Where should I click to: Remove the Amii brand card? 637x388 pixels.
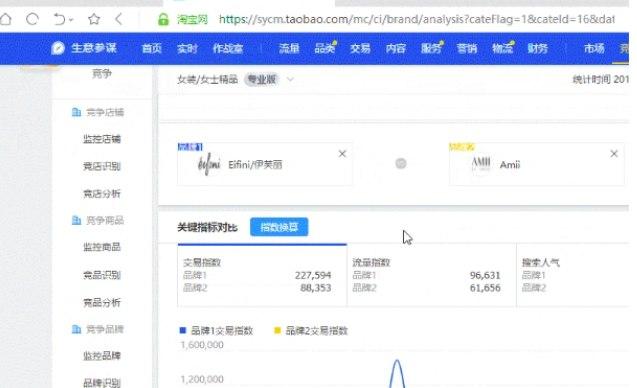pyautogui.click(x=614, y=154)
